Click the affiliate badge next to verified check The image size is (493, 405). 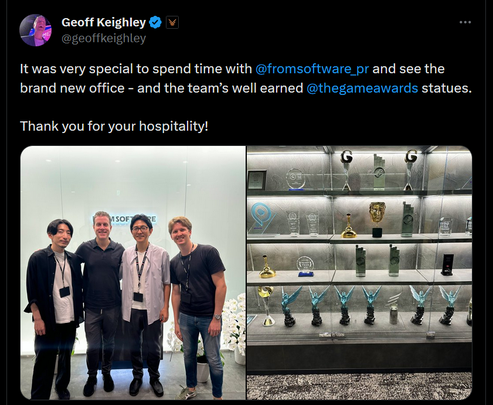coord(172,23)
